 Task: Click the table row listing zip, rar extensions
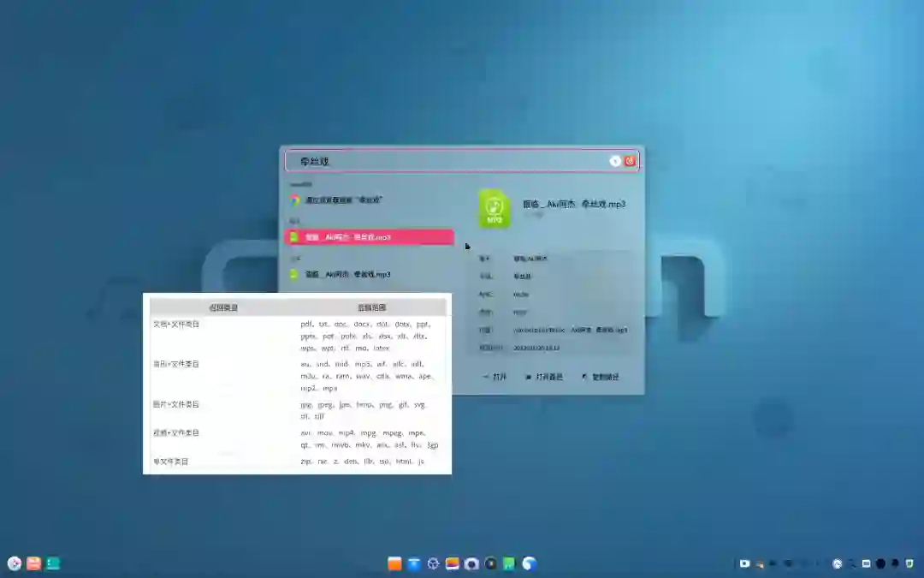coord(298,462)
